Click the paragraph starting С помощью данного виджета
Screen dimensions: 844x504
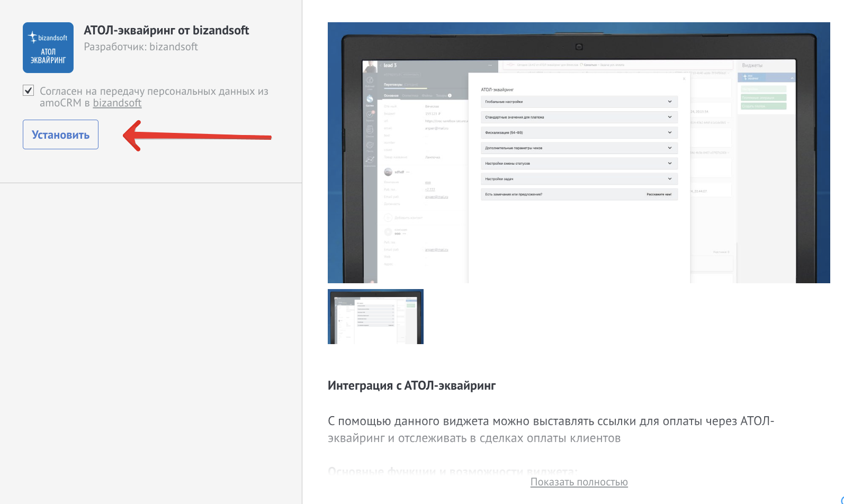(551, 429)
